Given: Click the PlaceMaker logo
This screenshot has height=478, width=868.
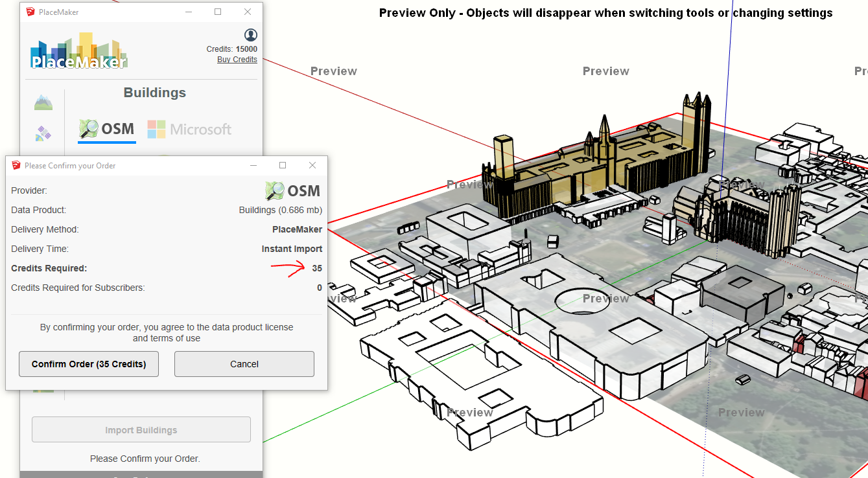Looking at the screenshot, I should click(x=78, y=51).
